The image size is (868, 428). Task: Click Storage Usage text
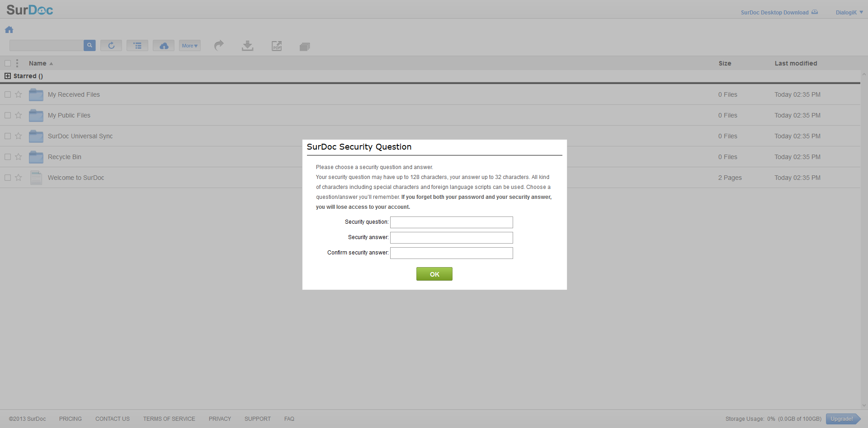[x=773, y=419]
